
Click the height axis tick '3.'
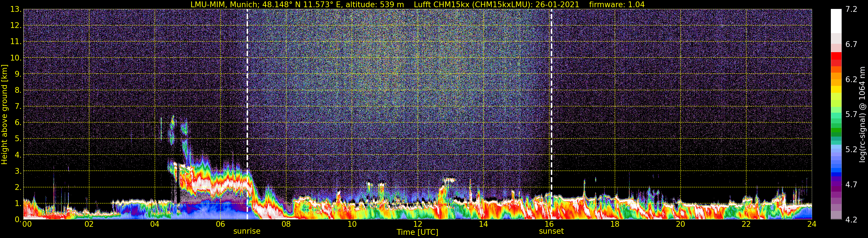(18, 171)
